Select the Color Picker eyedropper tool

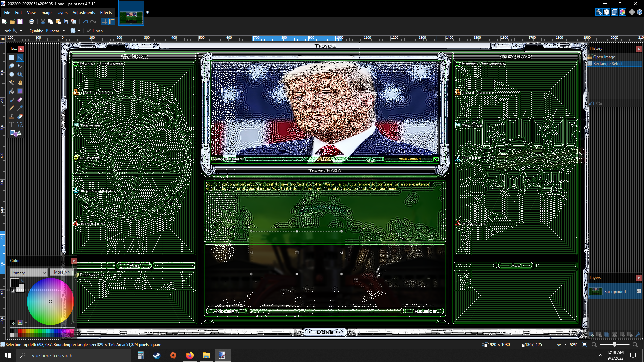coord(20,108)
